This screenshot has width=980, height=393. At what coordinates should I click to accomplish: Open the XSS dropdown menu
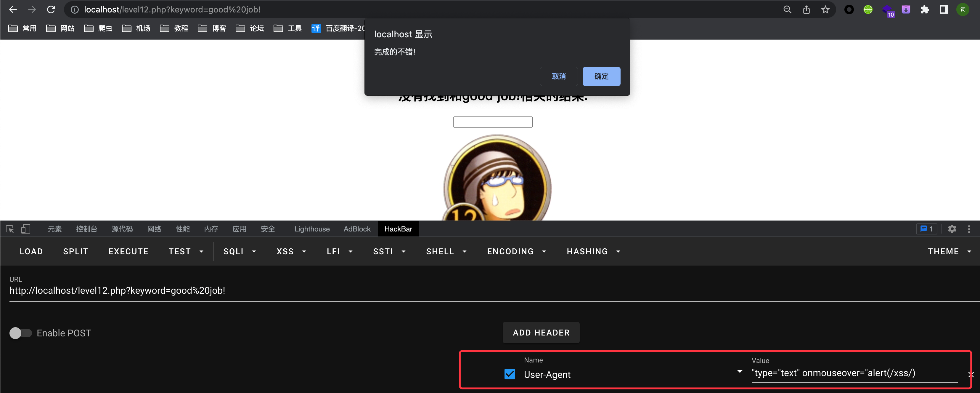[291, 251]
